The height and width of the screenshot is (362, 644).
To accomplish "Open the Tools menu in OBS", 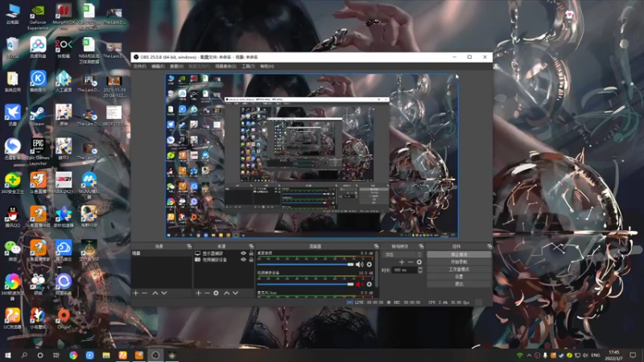I will 248,67.
